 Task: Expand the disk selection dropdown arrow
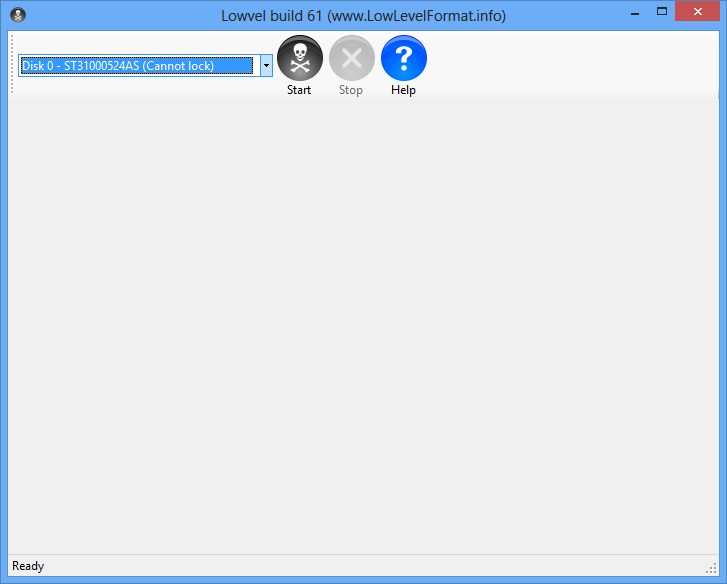(x=266, y=65)
